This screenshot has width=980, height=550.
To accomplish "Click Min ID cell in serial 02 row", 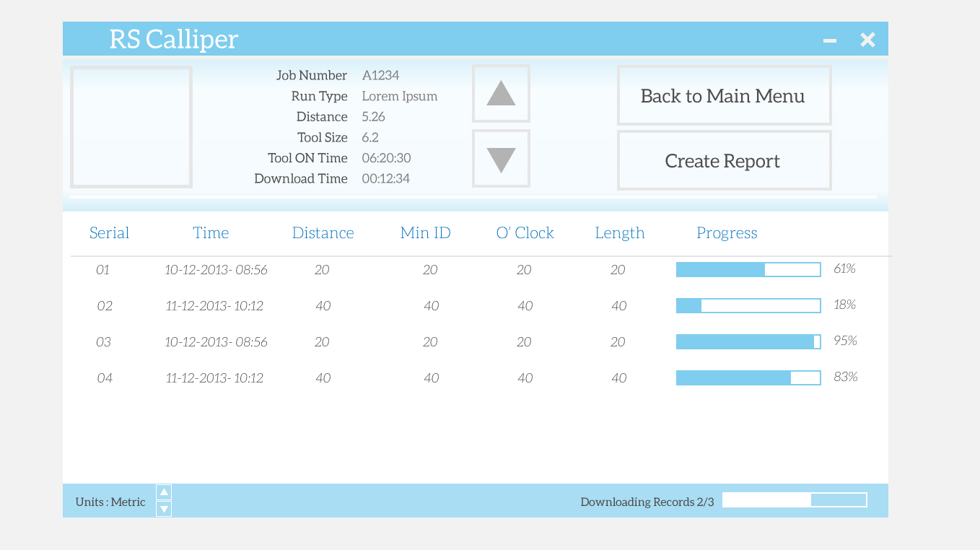I will [x=432, y=306].
